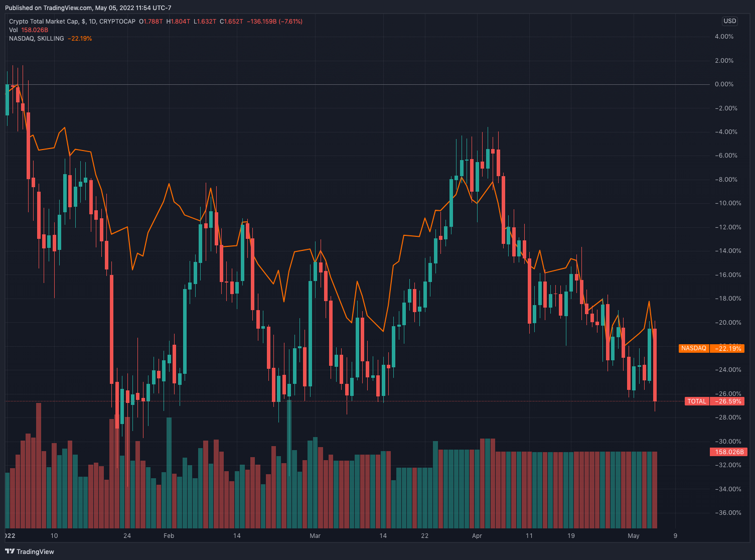
Task: Click the Apr date on time axis
Action: pyautogui.click(x=477, y=536)
